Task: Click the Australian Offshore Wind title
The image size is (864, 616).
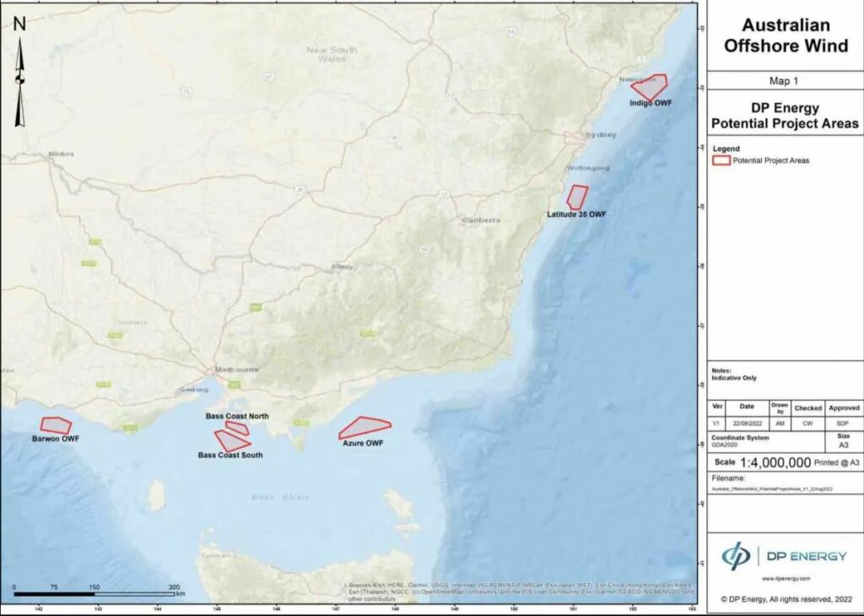Action: 785,35
